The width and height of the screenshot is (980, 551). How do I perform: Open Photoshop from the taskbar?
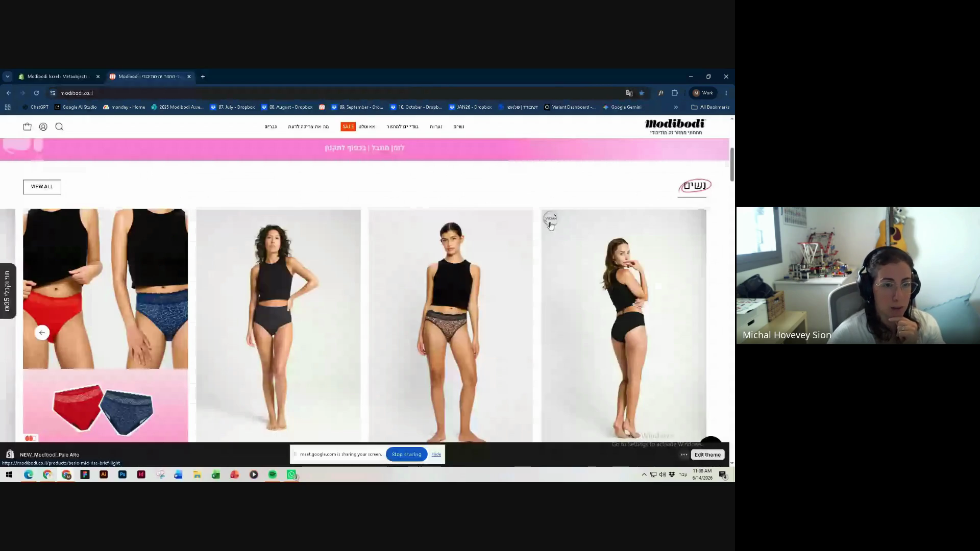tap(122, 474)
